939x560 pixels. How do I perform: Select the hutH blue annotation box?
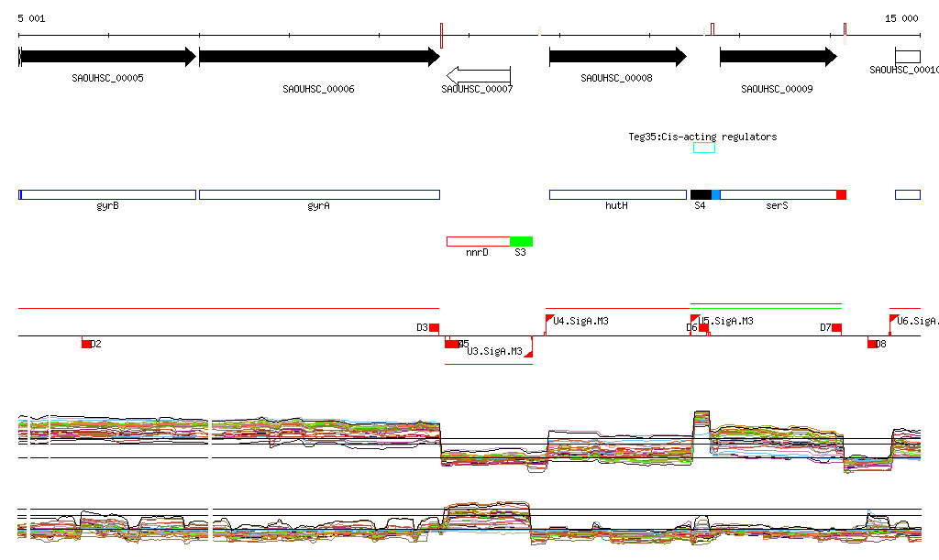click(618, 194)
